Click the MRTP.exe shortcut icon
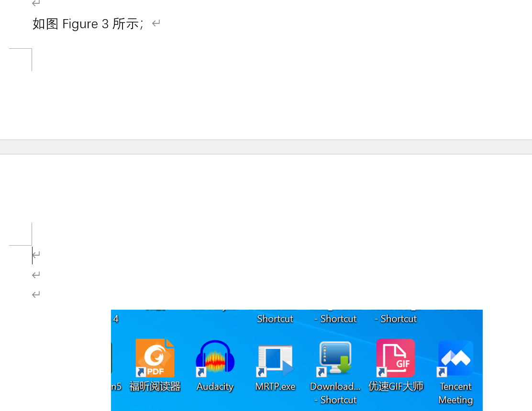 click(x=275, y=360)
